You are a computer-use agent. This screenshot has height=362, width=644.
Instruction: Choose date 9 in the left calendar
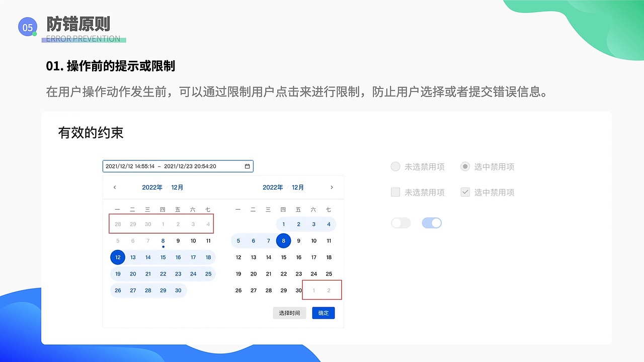coord(178,241)
